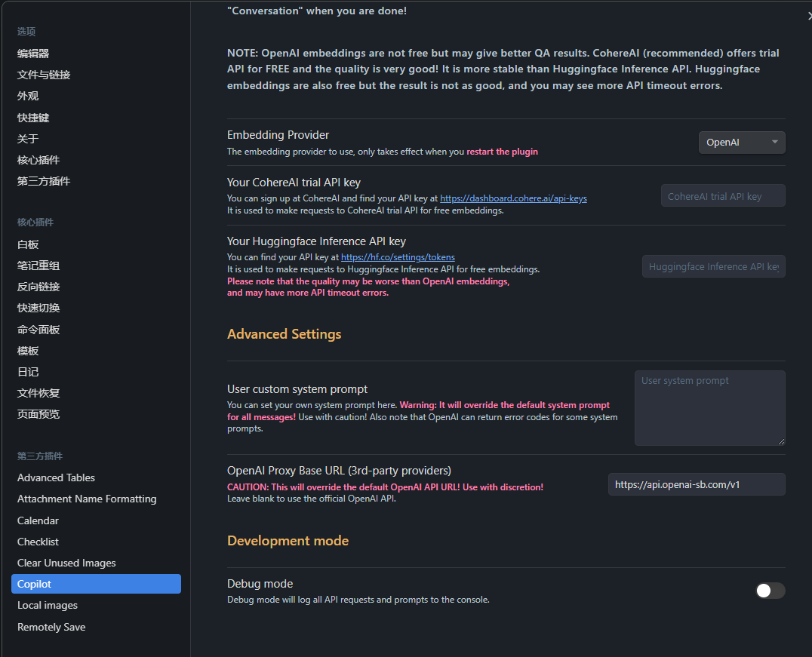Open Advanced Tables plugin settings
Image resolution: width=812 pixels, height=657 pixels.
click(56, 477)
